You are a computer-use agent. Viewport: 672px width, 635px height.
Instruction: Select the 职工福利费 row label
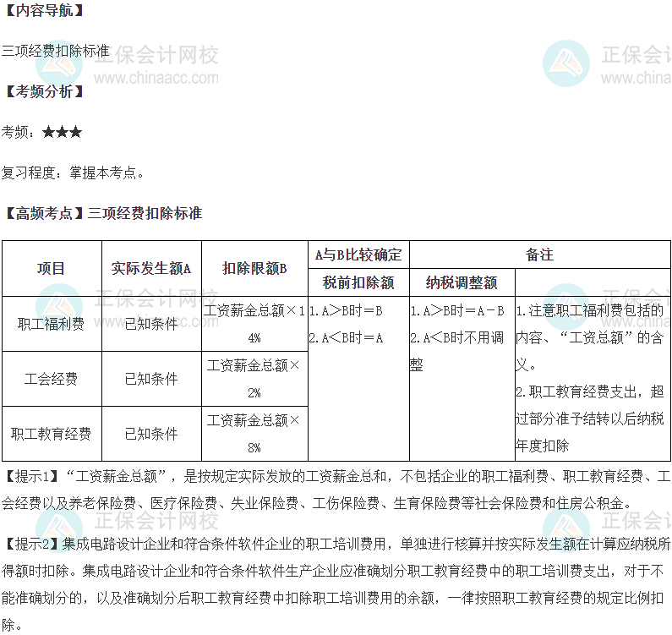[x=51, y=324]
